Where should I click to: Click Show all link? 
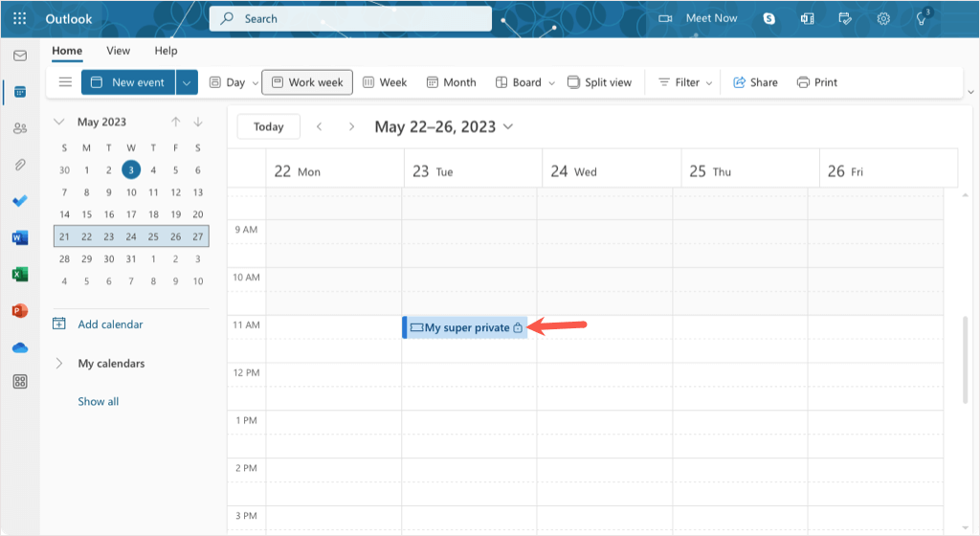pyautogui.click(x=99, y=402)
